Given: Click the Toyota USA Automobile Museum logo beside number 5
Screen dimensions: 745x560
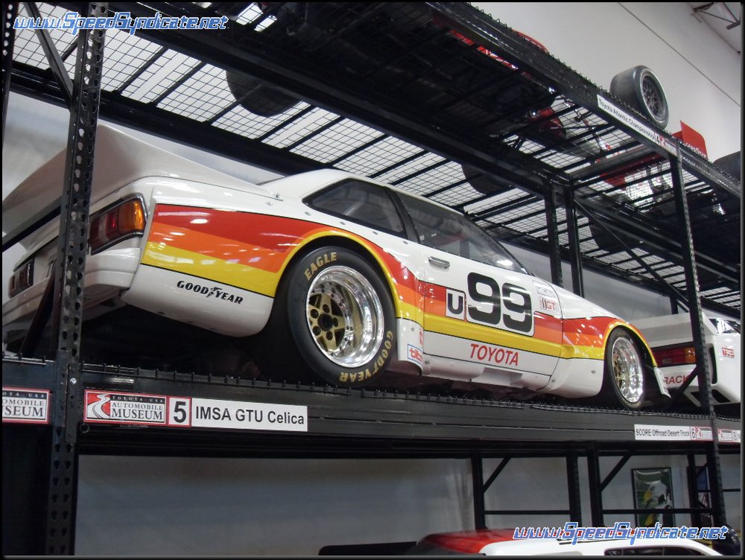Looking at the screenshot, I should (126, 407).
